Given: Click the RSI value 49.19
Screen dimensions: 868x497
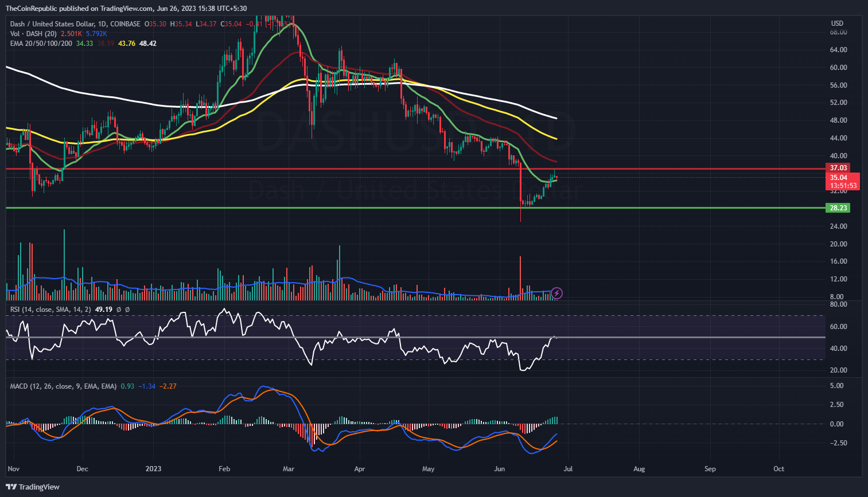Looking at the screenshot, I should (x=103, y=310).
